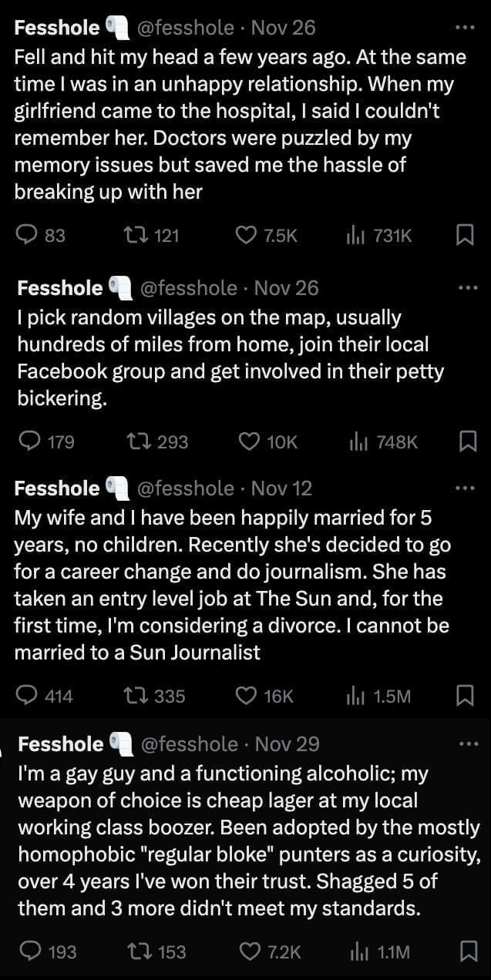The width and height of the screenshot is (491, 980).
Task: Like the tweet about memory issues
Action: click(246, 236)
